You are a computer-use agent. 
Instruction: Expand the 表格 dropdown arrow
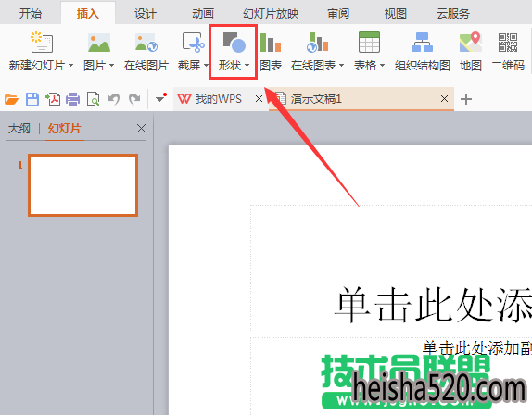[382, 65]
